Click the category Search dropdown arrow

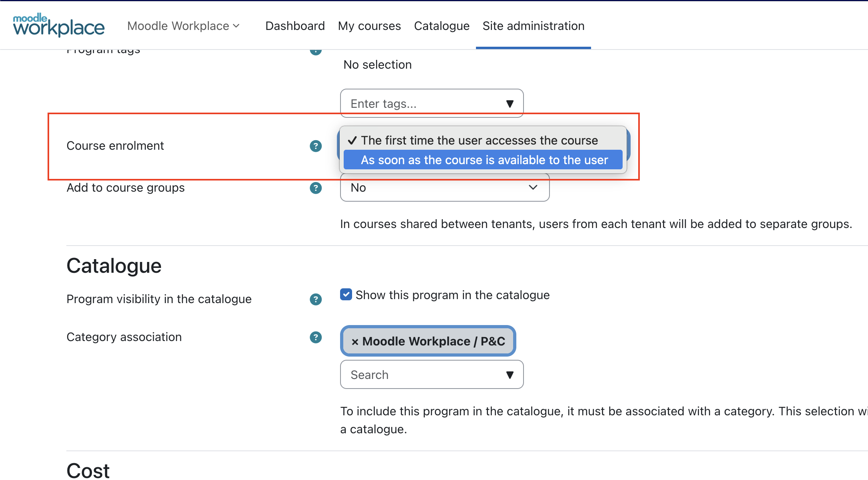[x=510, y=375]
